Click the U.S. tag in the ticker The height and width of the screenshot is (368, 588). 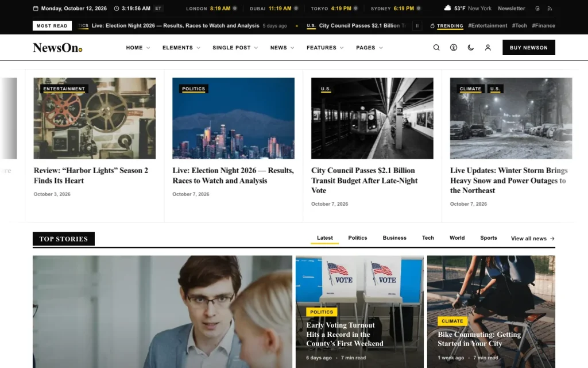coord(311,26)
